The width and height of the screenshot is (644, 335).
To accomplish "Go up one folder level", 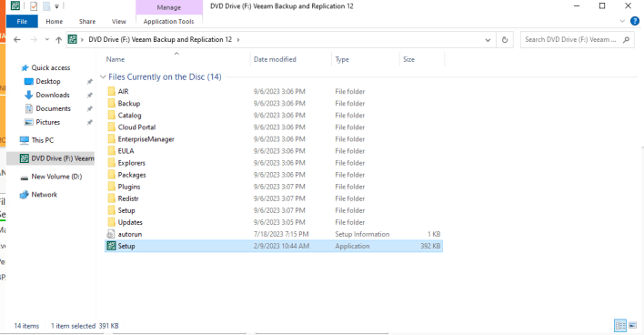I will 59,39.
